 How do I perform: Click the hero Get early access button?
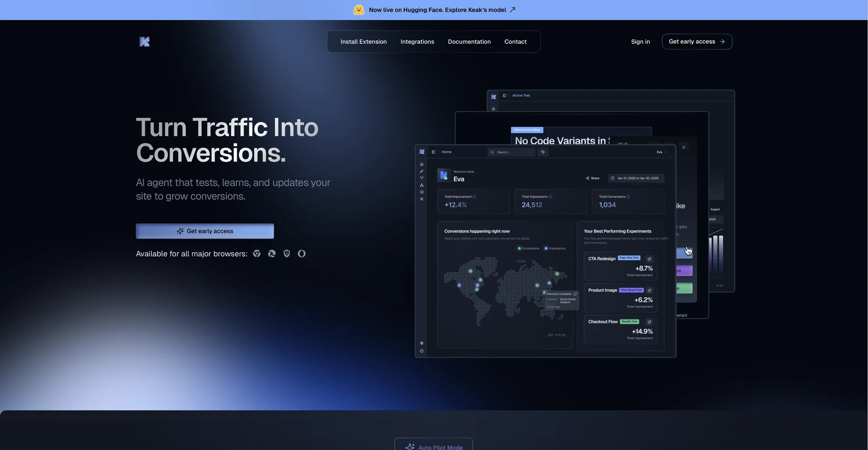205,231
